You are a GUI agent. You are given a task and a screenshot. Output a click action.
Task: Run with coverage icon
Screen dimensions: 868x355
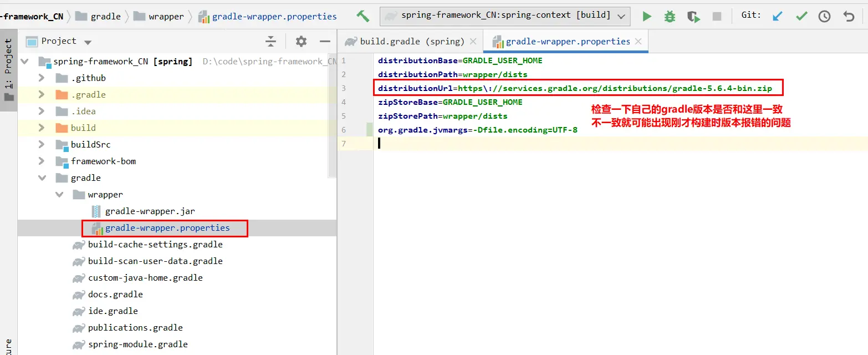[x=693, y=16]
